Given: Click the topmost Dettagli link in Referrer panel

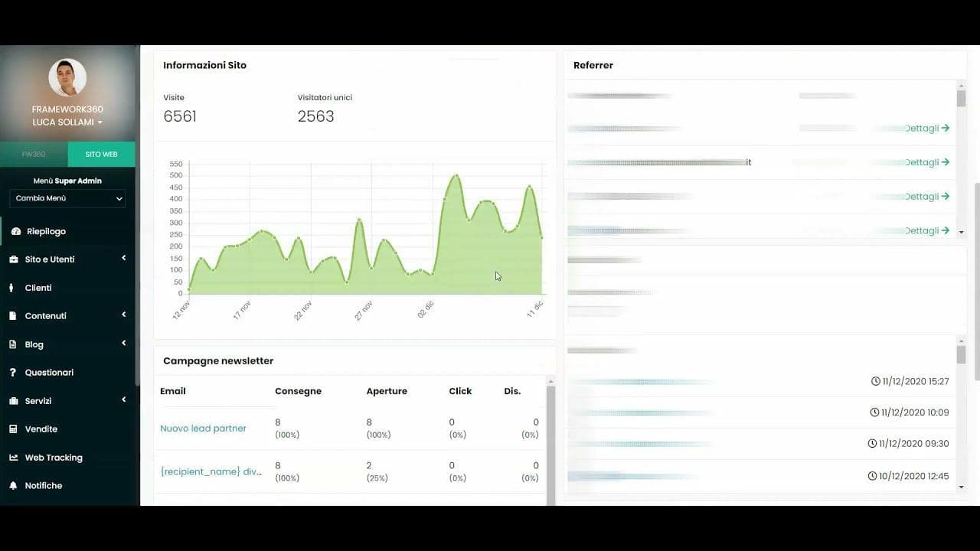Looking at the screenshot, I should [x=923, y=128].
